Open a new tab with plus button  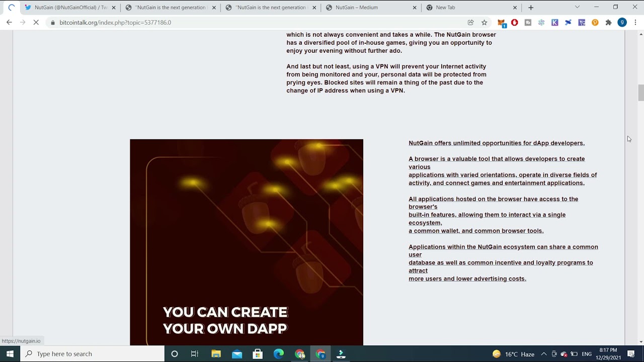531,8
